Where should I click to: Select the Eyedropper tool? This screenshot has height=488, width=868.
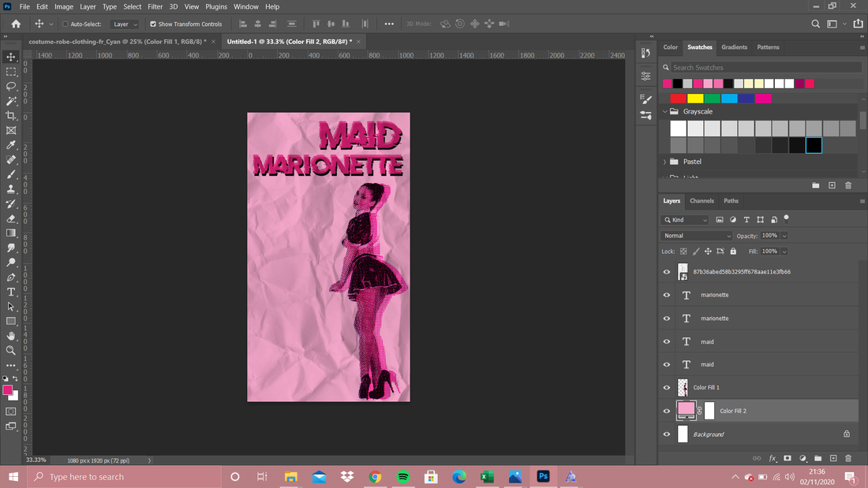pos(11,145)
